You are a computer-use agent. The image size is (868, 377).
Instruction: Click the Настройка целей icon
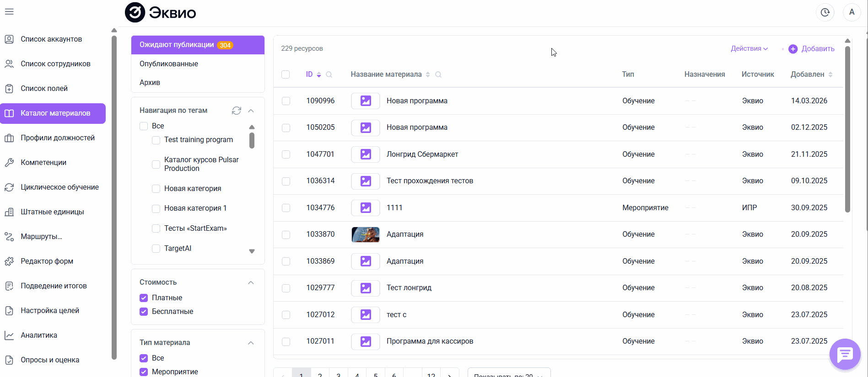9,311
